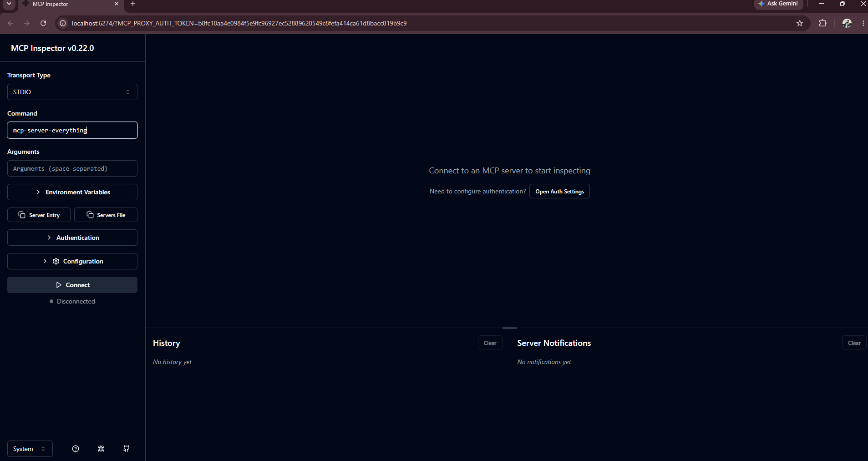This screenshot has height=461, width=868.
Task: View site information icon in address bar
Action: pos(63,23)
